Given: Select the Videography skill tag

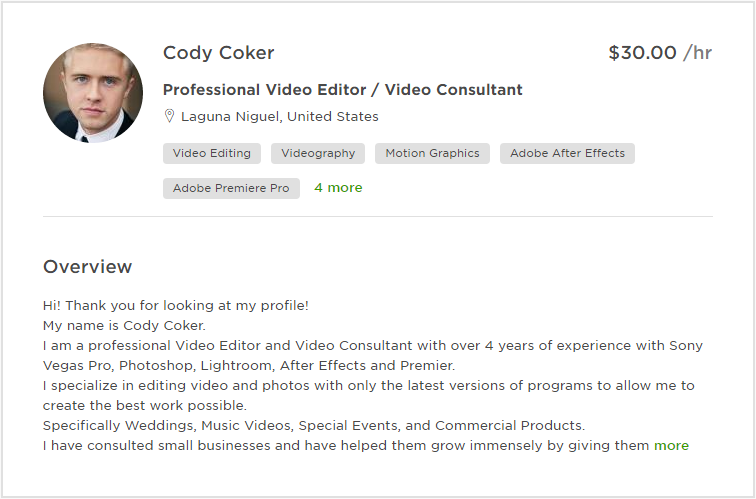Looking at the screenshot, I should click(x=318, y=153).
